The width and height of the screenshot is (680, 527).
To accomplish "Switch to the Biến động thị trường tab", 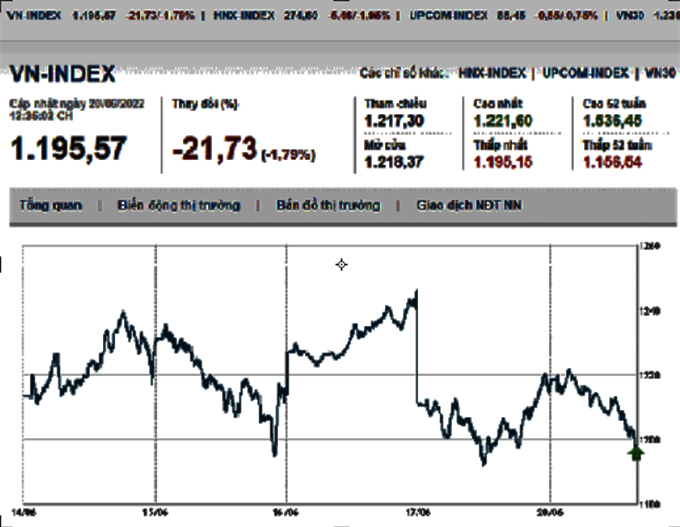I will [178, 206].
